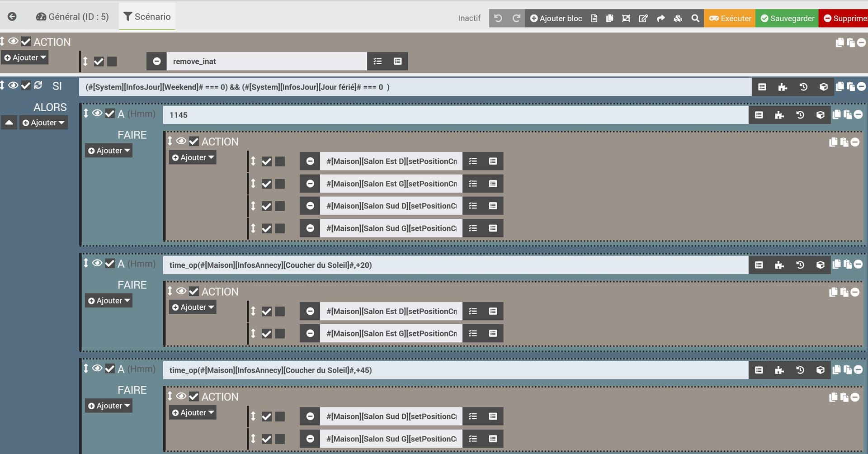Click the repeat icon beside the SI label

click(38, 85)
